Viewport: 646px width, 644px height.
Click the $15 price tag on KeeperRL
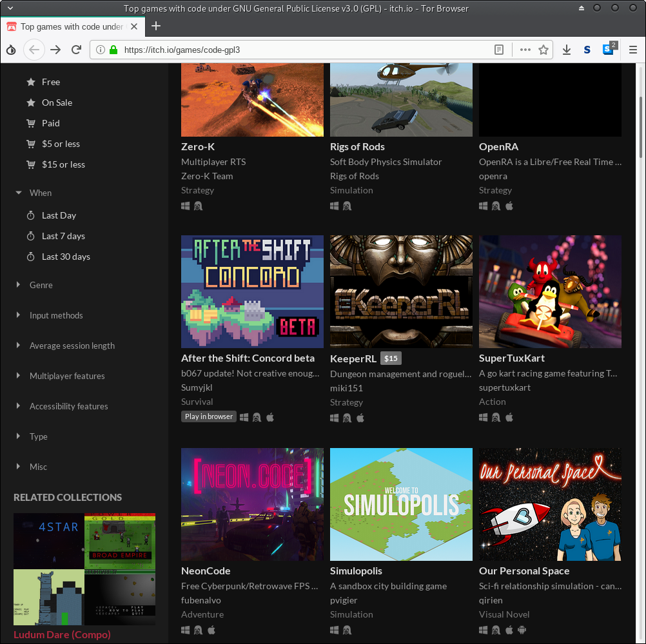click(391, 358)
